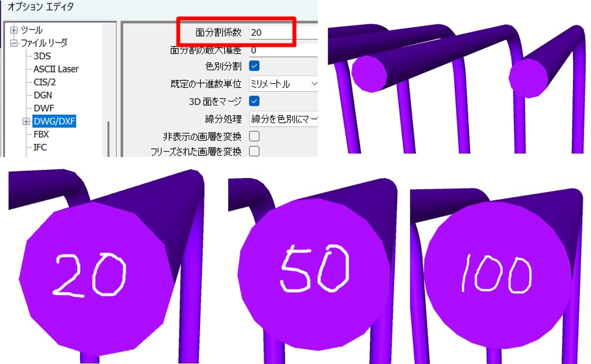Enable 非表示の画層を変換 checkbox
591x364 pixels.
[254, 136]
